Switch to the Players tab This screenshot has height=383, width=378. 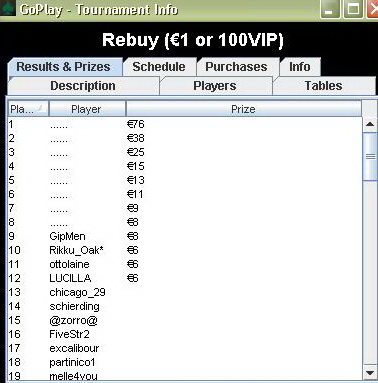tap(215, 86)
